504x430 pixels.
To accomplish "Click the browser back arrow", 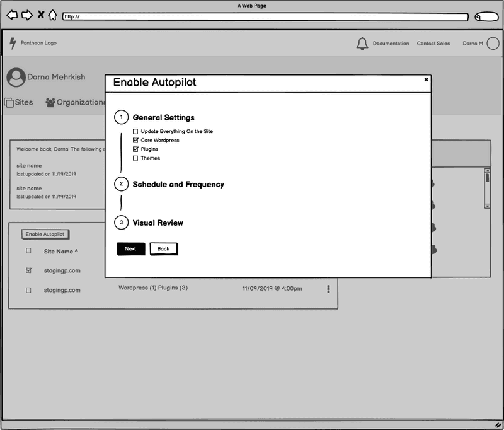I will 12,15.
